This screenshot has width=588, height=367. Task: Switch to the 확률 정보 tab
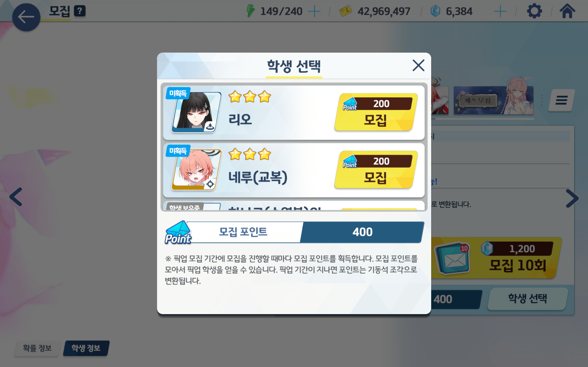(37, 348)
